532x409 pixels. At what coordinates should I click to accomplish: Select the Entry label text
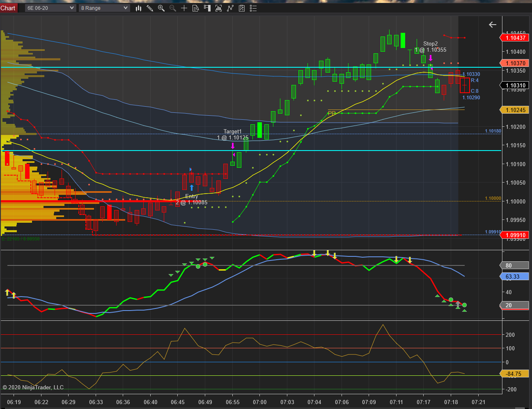pyautogui.click(x=192, y=196)
